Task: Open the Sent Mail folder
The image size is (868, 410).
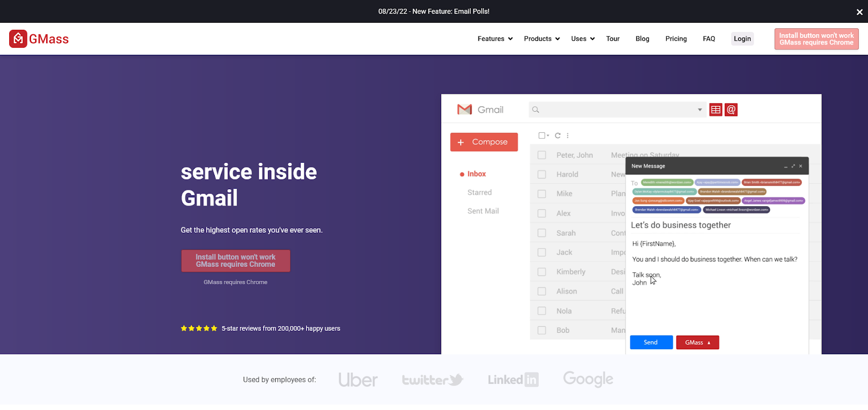Action: pos(483,211)
